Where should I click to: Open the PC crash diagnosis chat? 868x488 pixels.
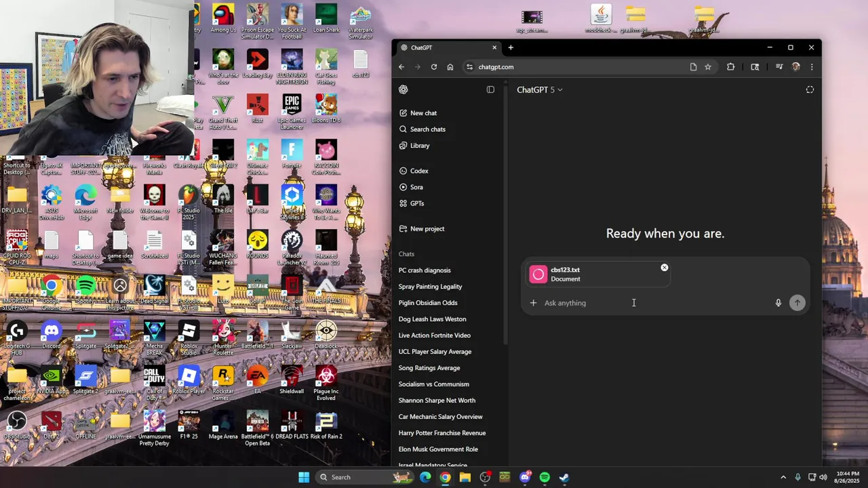coord(425,270)
